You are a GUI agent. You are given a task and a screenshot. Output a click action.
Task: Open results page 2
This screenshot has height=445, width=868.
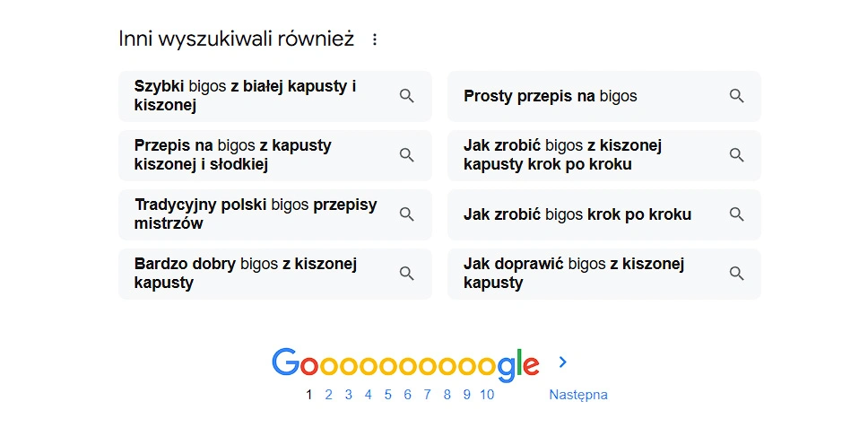click(328, 395)
